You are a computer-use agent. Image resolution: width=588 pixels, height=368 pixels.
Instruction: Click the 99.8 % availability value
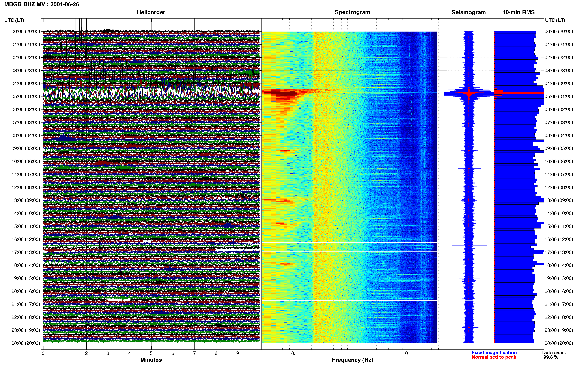[x=551, y=357]
